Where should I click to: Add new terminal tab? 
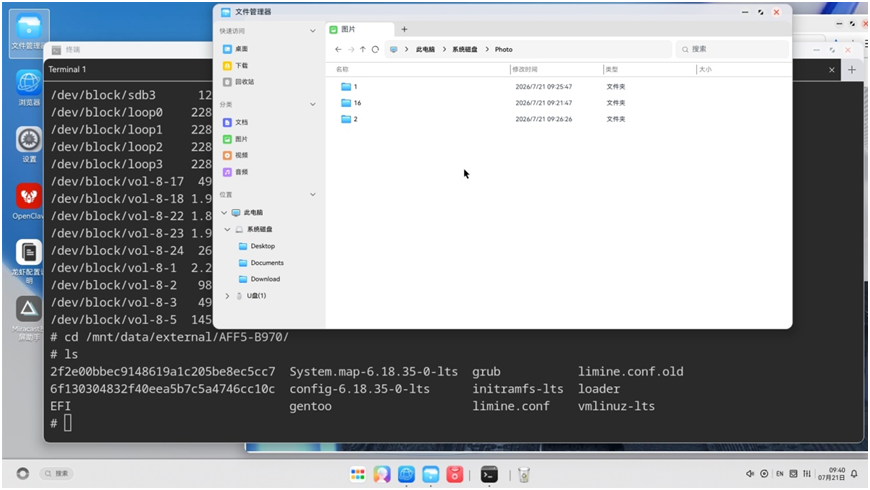pos(852,69)
